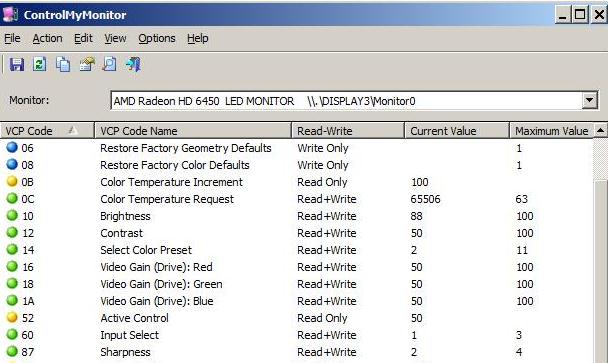Select the Restore Factory Geometry Defaults row
The width and height of the screenshot is (608, 363).
coord(297,148)
